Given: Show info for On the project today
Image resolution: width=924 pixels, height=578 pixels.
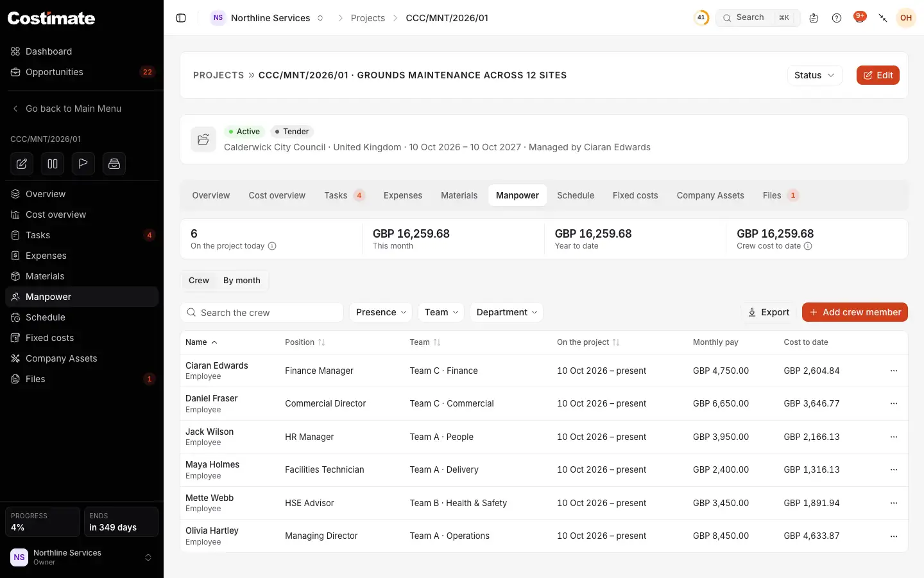Looking at the screenshot, I should [x=272, y=246].
